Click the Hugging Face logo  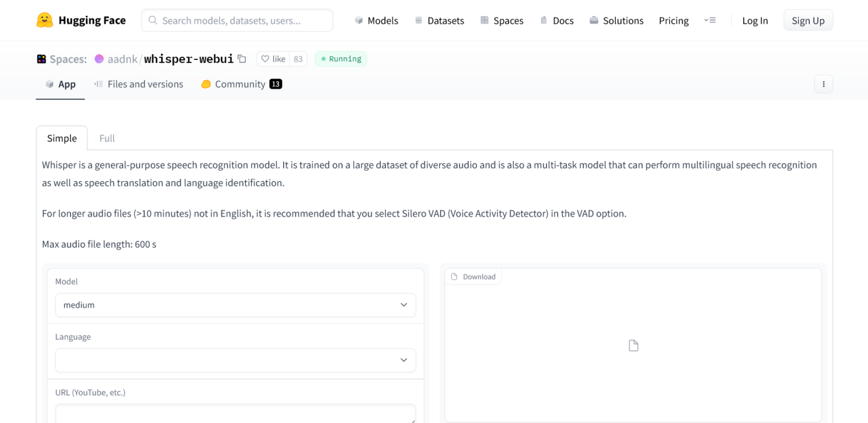point(44,20)
